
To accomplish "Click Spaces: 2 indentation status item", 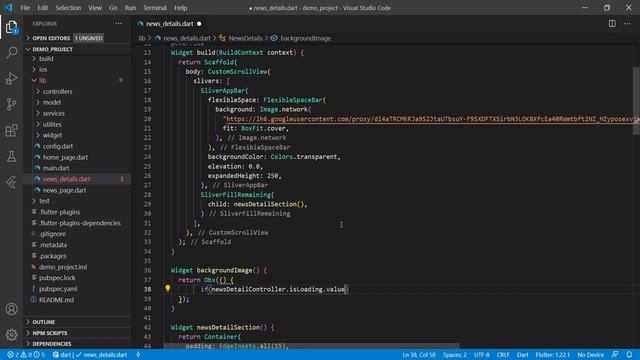I will (x=454, y=355).
